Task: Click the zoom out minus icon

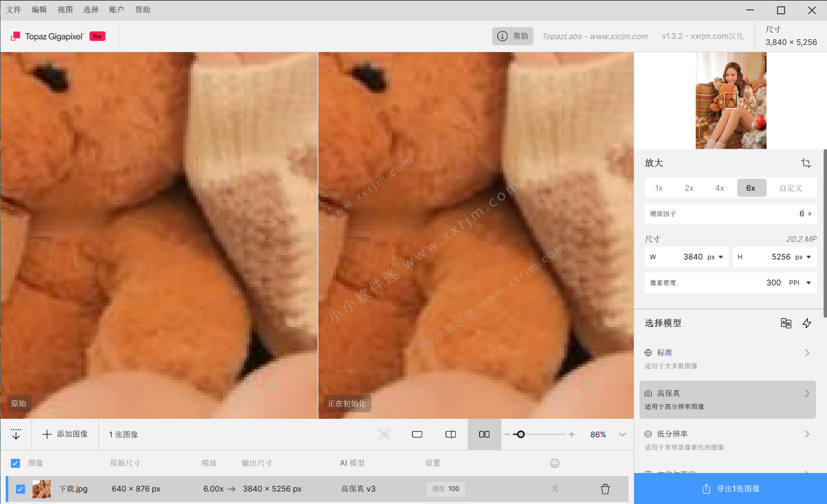Action: [507, 434]
